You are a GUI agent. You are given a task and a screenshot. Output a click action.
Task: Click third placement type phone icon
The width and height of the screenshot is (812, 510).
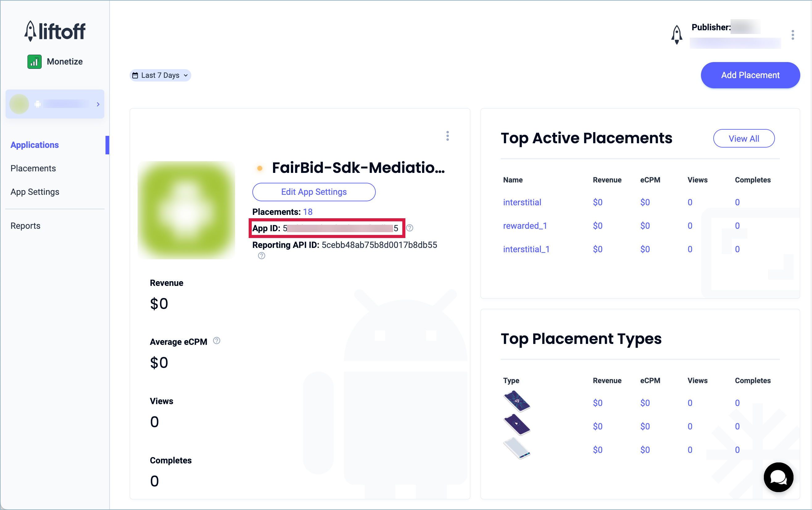pyautogui.click(x=517, y=449)
